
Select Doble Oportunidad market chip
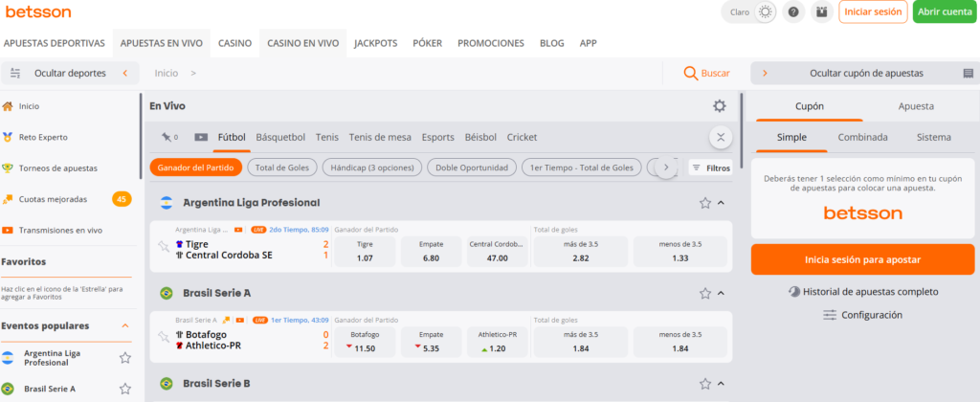coord(472,167)
